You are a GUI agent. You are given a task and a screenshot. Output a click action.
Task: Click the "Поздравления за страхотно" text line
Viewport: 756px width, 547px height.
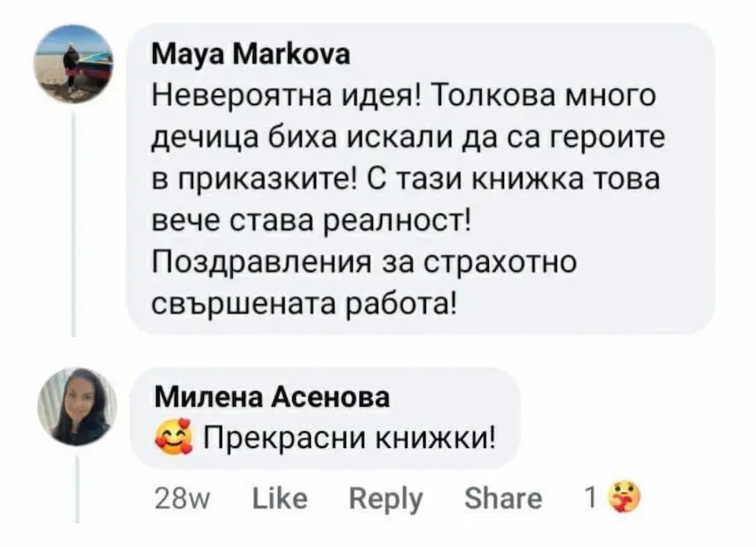[364, 262]
